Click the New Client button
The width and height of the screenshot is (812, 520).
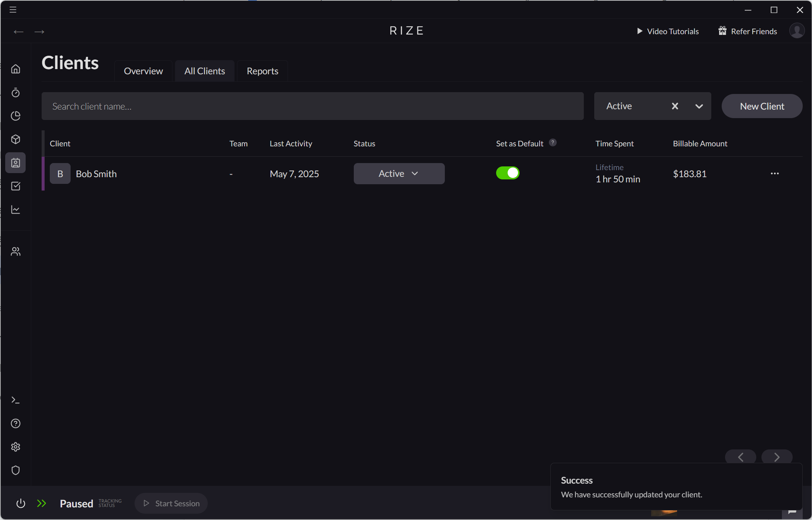761,106
